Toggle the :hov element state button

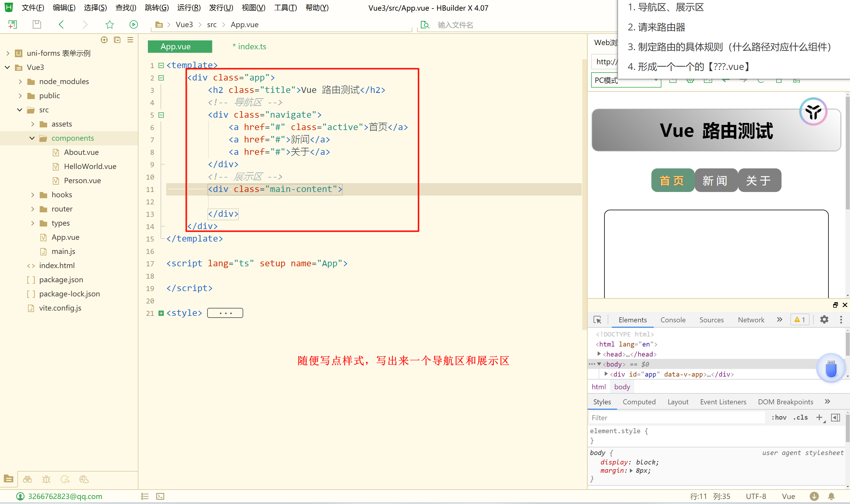[779, 417]
